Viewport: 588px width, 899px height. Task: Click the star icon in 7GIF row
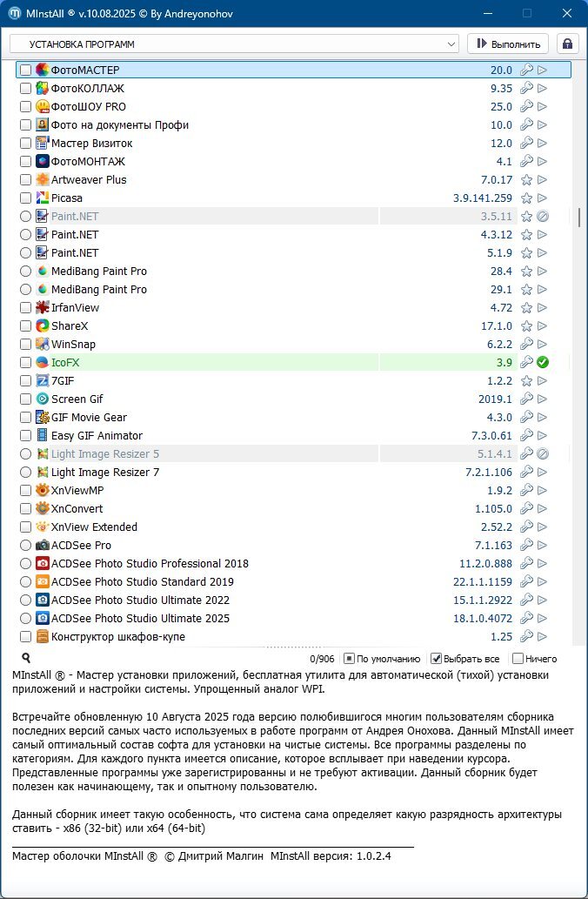(x=526, y=381)
